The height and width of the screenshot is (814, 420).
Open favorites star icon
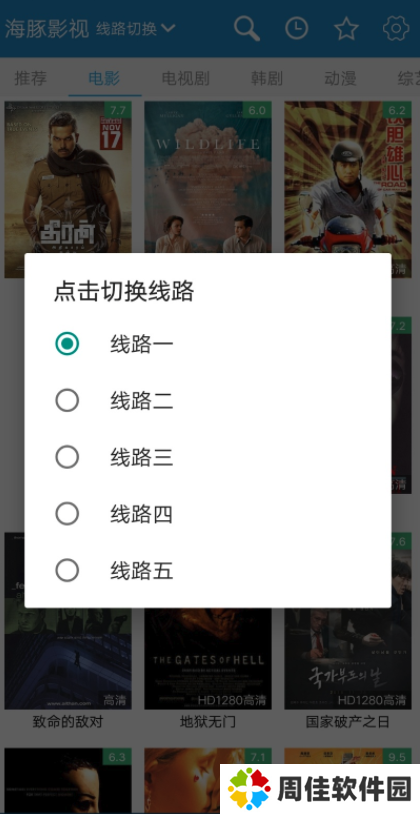(x=346, y=29)
